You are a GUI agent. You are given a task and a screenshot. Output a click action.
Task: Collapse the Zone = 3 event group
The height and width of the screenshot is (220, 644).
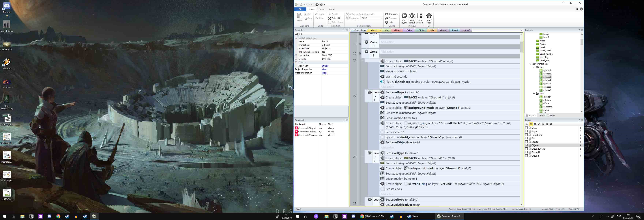tap(360, 53)
